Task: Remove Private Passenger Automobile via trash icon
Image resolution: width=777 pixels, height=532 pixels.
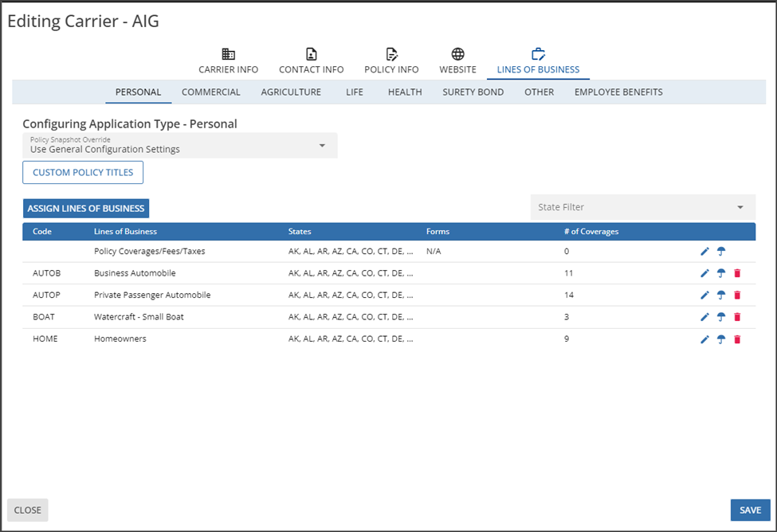Action: 737,295
